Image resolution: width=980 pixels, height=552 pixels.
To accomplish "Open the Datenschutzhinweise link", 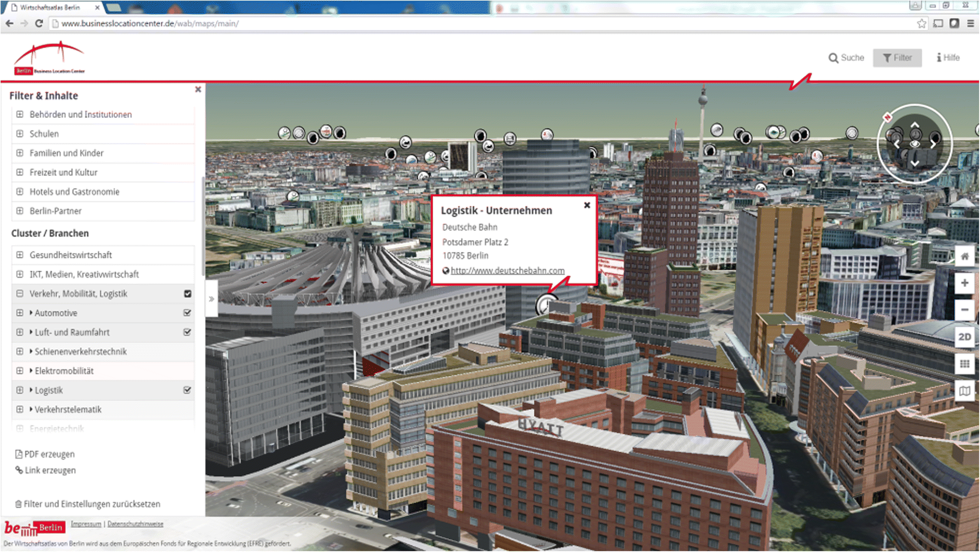I will 135,524.
